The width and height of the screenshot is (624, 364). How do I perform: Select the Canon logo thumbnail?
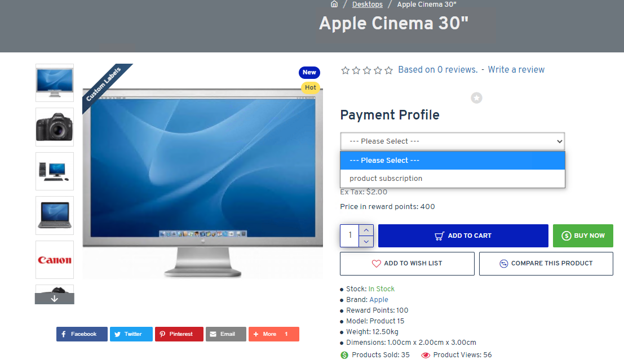[55, 260]
